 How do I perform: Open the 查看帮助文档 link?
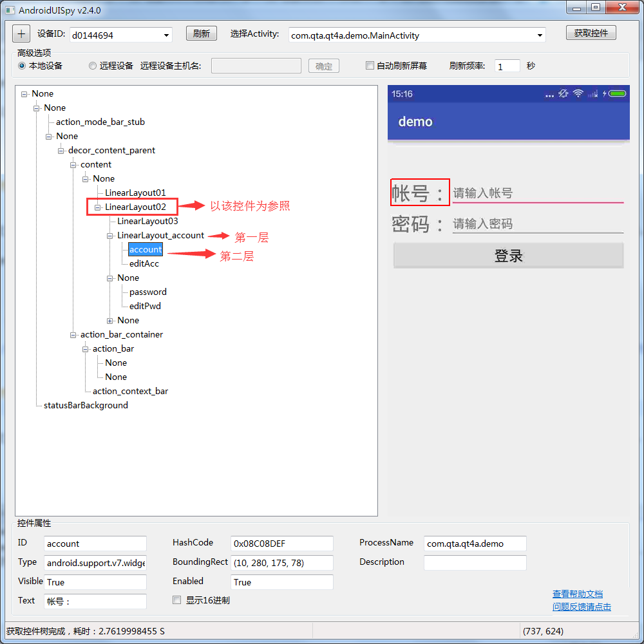[578, 594]
